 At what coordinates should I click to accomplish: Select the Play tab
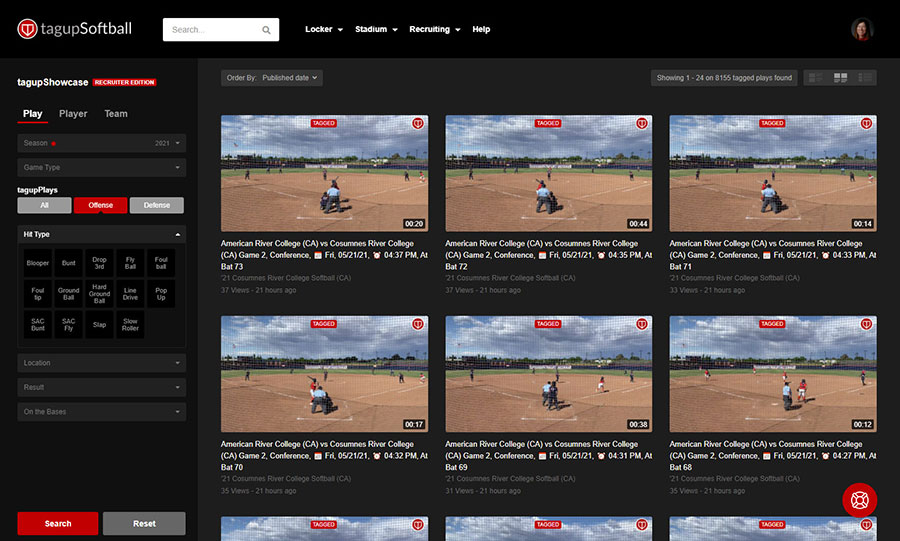coord(33,114)
